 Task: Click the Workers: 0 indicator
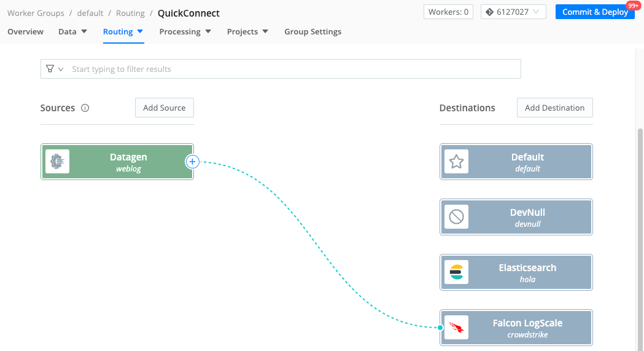pos(449,12)
